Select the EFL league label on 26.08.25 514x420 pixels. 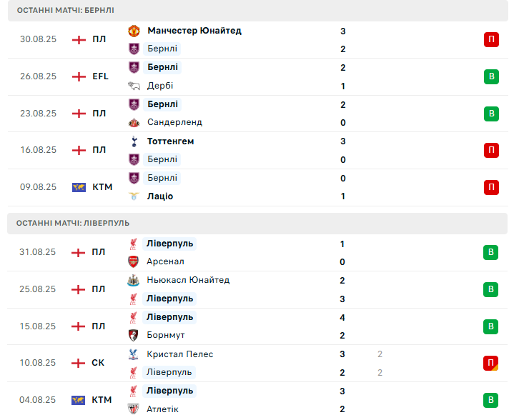point(100,76)
